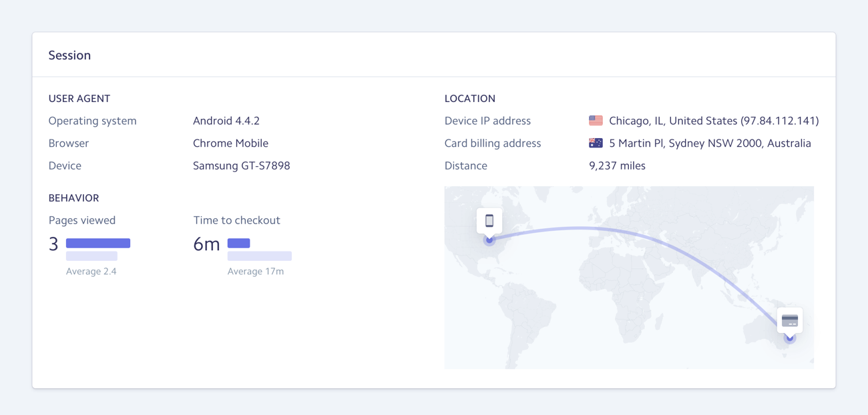Select the 9,237 miles value

[x=617, y=165]
